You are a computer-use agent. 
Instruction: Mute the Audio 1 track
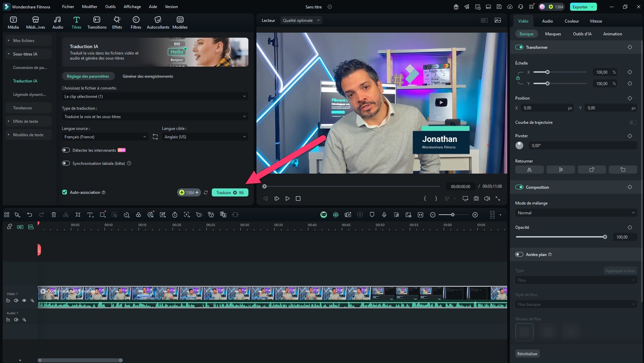[16, 320]
